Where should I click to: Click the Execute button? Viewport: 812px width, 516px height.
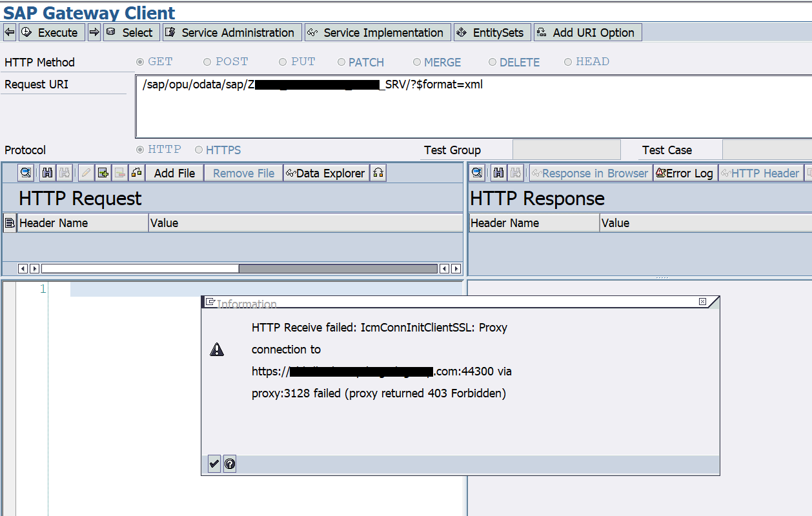pos(52,32)
